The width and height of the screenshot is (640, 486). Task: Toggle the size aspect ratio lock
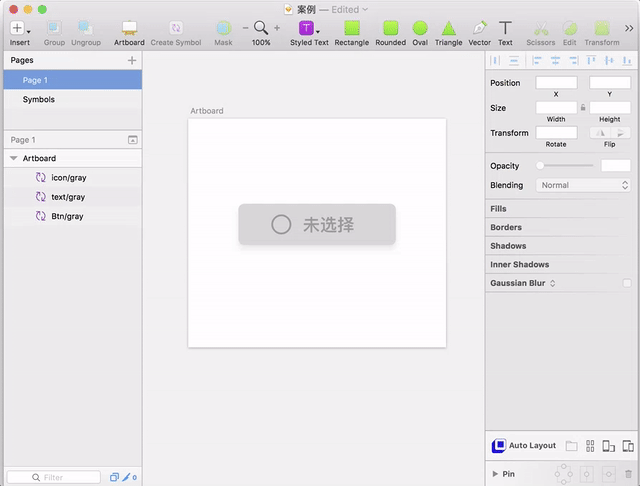(x=583, y=107)
